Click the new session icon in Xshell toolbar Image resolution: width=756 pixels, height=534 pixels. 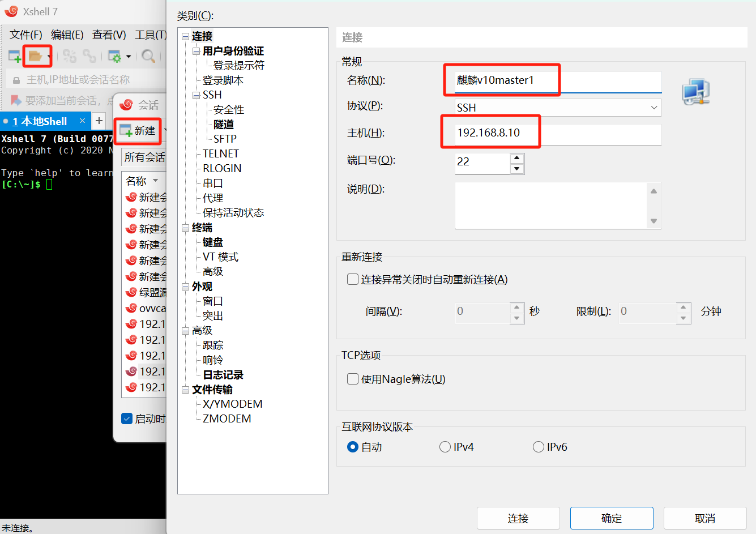(15, 56)
